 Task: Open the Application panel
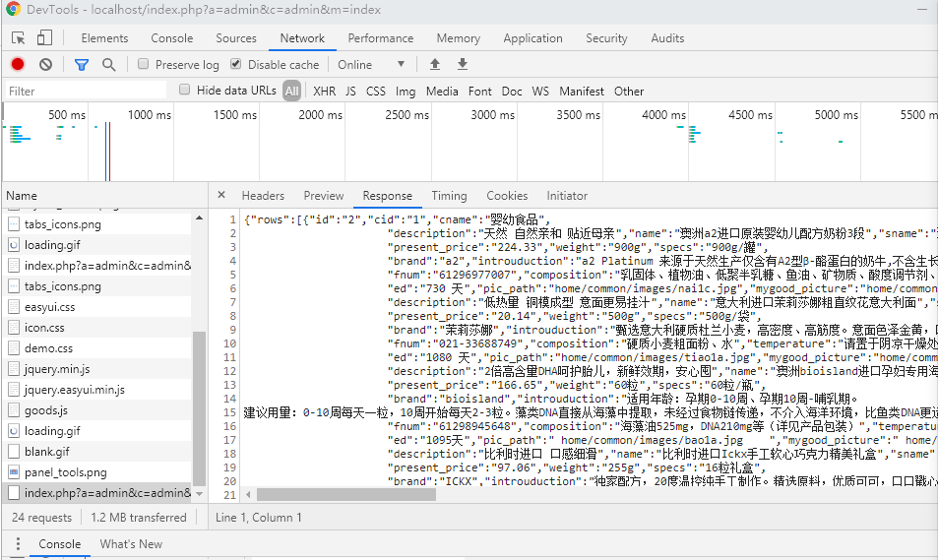pos(533,38)
